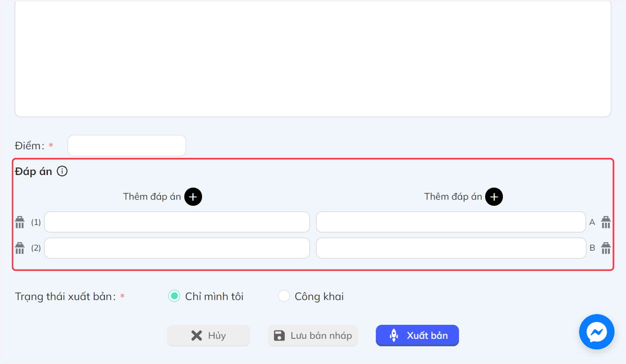Screen dimensions: 626x364
Task: Open the Messenger chat bubble icon
Action: coord(597,332)
